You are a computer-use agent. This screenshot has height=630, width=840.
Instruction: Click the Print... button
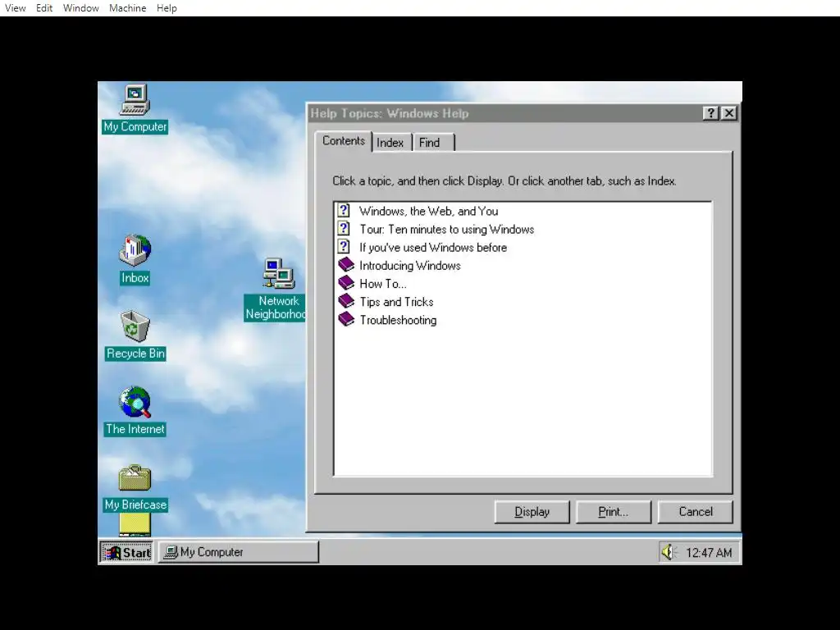(614, 512)
